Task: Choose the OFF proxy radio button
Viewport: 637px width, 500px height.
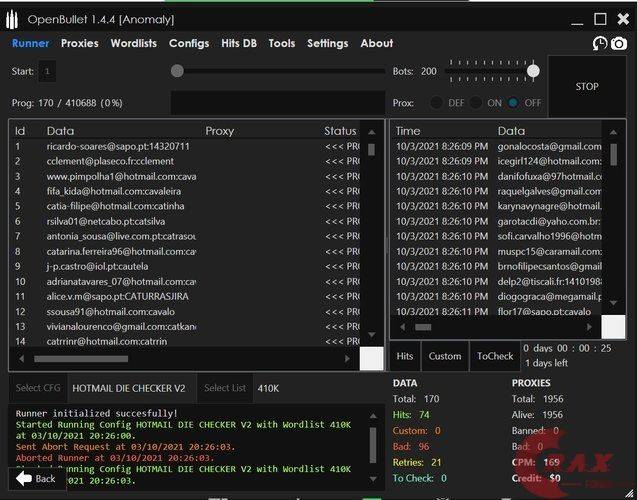Action: click(x=514, y=102)
